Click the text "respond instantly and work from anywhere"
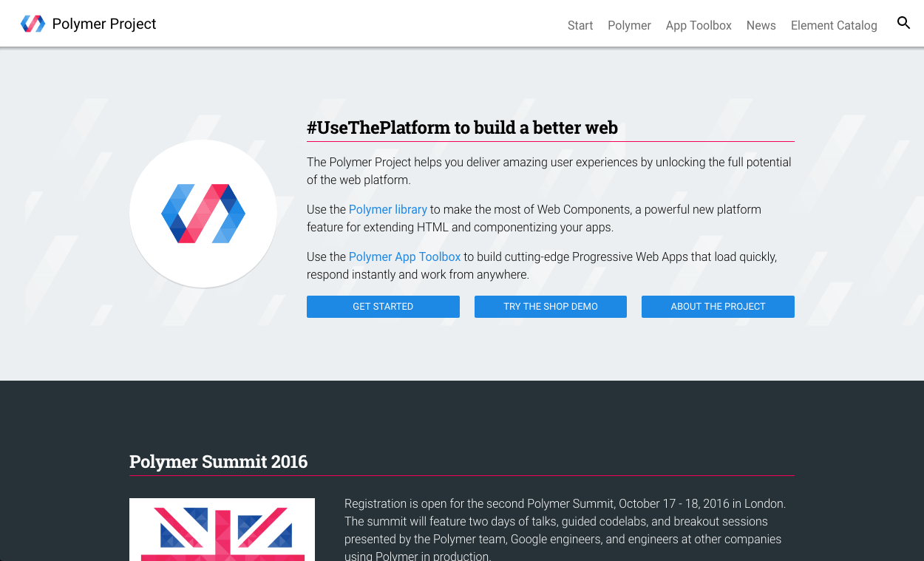The image size is (924, 561). pyautogui.click(x=418, y=275)
